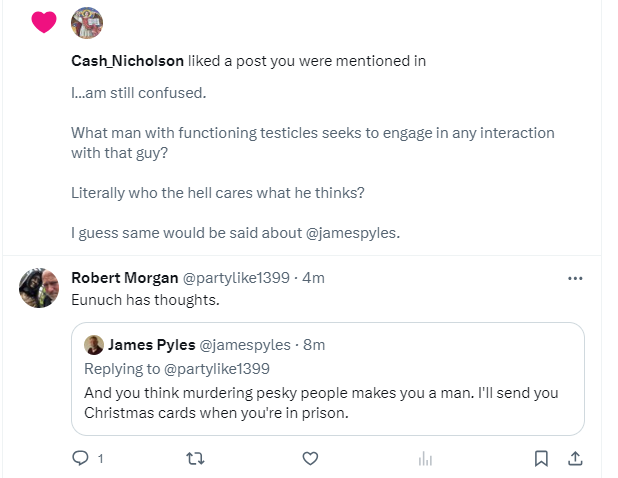Open the quoted Christmas cards post
The image size is (618, 478).
pyautogui.click(x=328, y=402)
